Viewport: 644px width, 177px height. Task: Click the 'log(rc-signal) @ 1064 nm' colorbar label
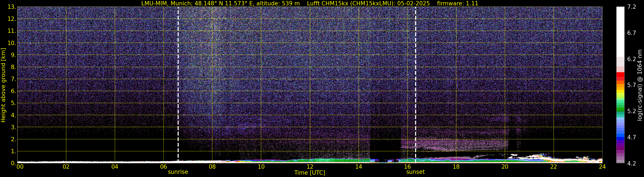(x=640, y=85)
